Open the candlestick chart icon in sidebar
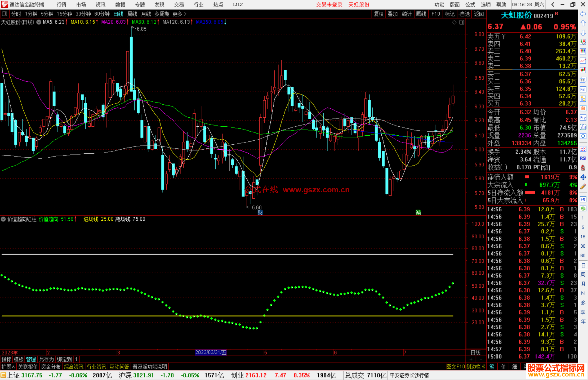Image resolution: width=588 pixels, height=380 pixels. [583, 70]
